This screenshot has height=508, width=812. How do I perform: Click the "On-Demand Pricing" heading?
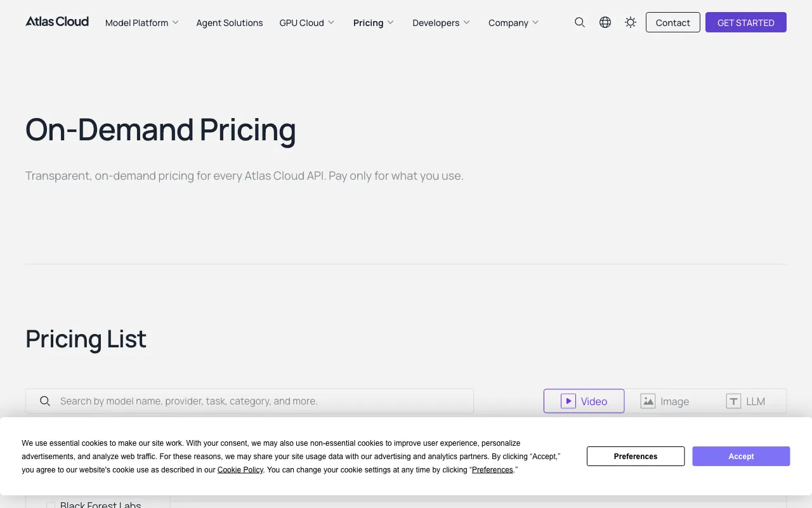(x=160, y=130)
